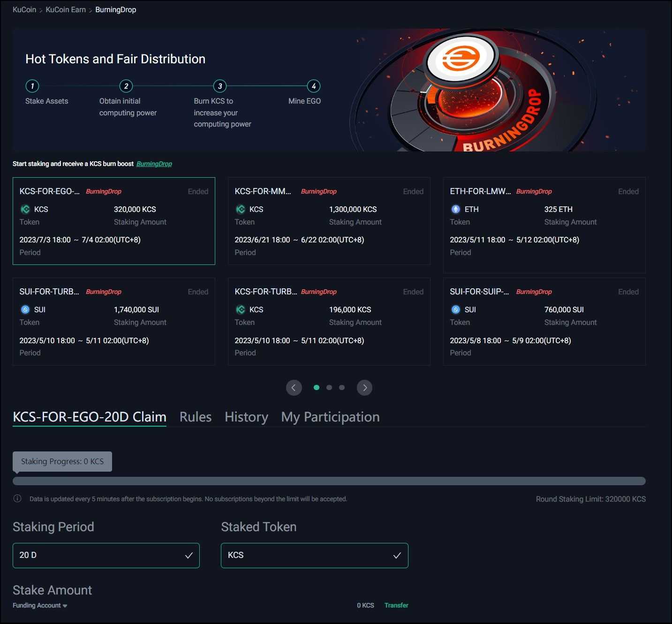Click the checkmark next to the 20 D period
This screenshot has width=672, height=624.
[x=189, y=555]
